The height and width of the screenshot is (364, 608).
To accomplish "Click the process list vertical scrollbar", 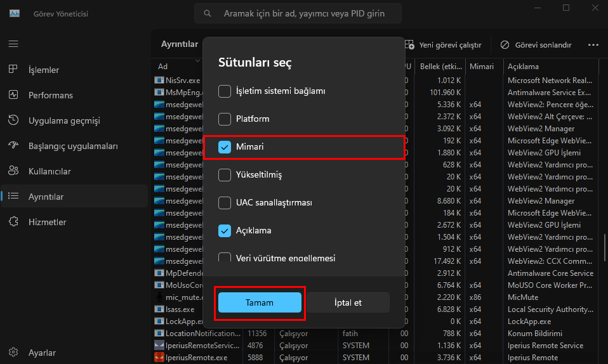I will pyautogui.click(x=605, y=247).
